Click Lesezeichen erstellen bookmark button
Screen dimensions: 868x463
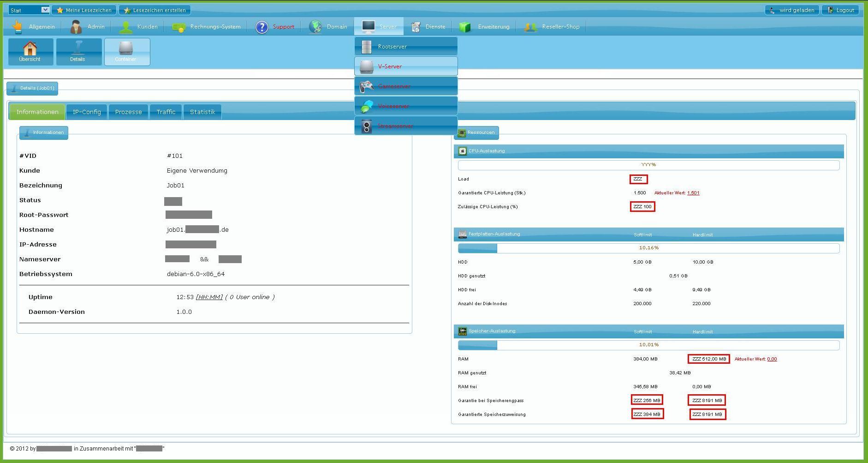(x=155, y=10)
